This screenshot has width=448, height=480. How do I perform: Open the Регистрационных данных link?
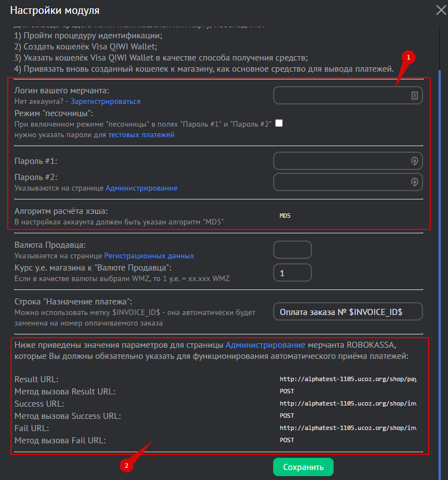(149, 256)
